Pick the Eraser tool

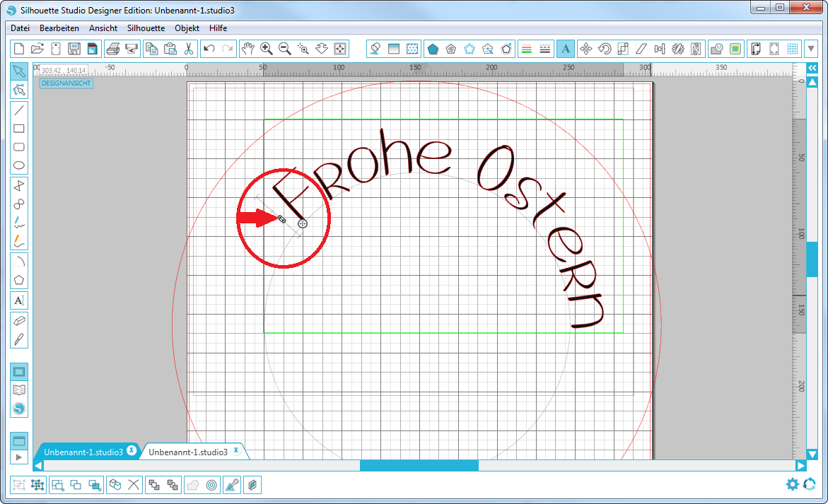pos(19,320)
